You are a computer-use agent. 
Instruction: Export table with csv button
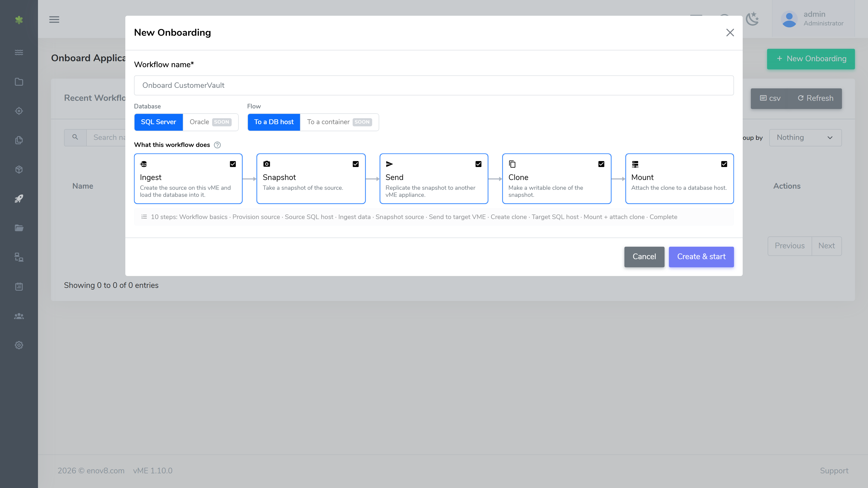coord(770,98)
